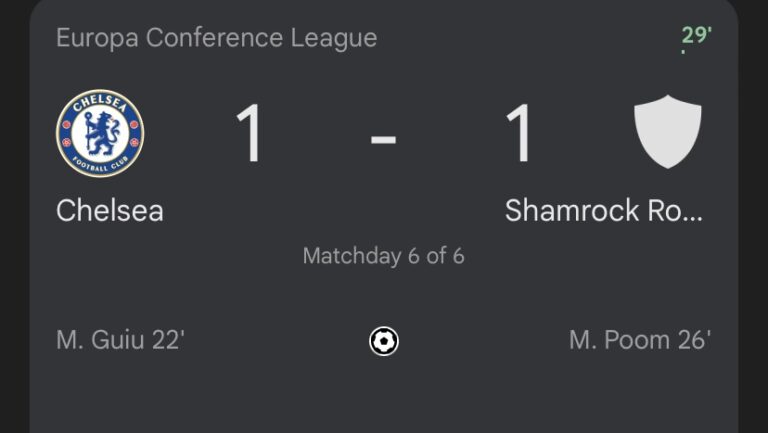Select goal scorer name M. Guiu
Screen dimensions: 768x433
pyautogui.click(x=101, y=340)
